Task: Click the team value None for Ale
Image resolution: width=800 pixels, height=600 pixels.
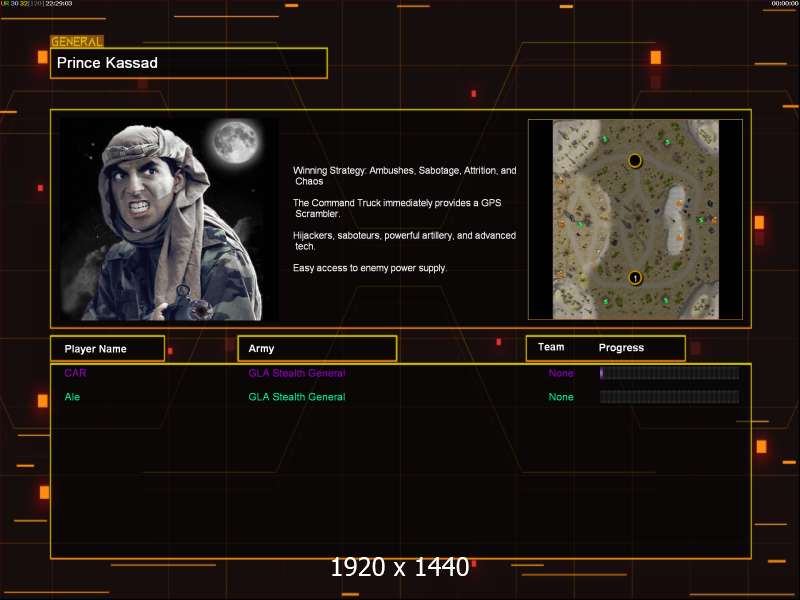Action: 561,397
